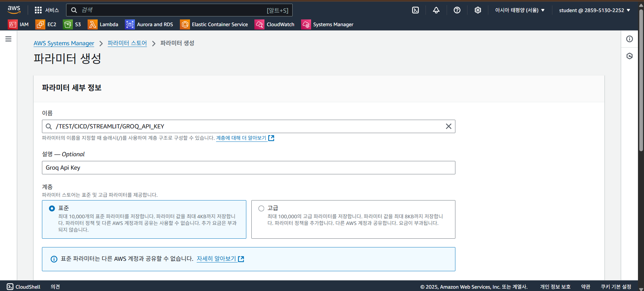The image size is (644, 291).
Task: Click the 의견 feedback link in footer
Action: (55, 287)
